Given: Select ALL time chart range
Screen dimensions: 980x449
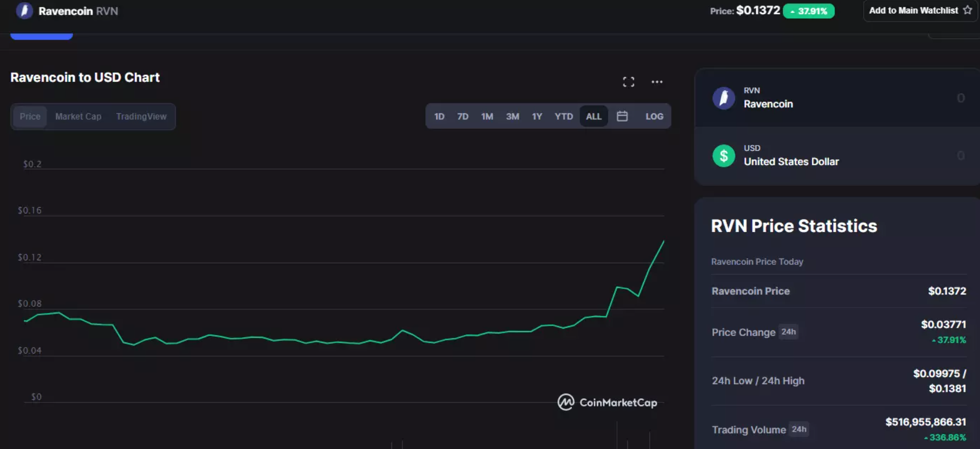Looking at the screenshot, I should coord(594,116).
